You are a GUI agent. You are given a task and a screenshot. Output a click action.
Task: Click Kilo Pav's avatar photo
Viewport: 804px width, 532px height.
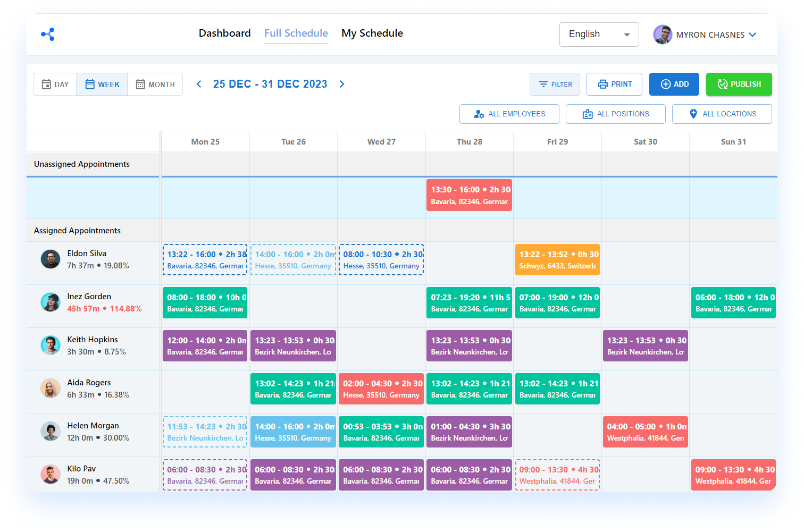click(x=51, y=475)
